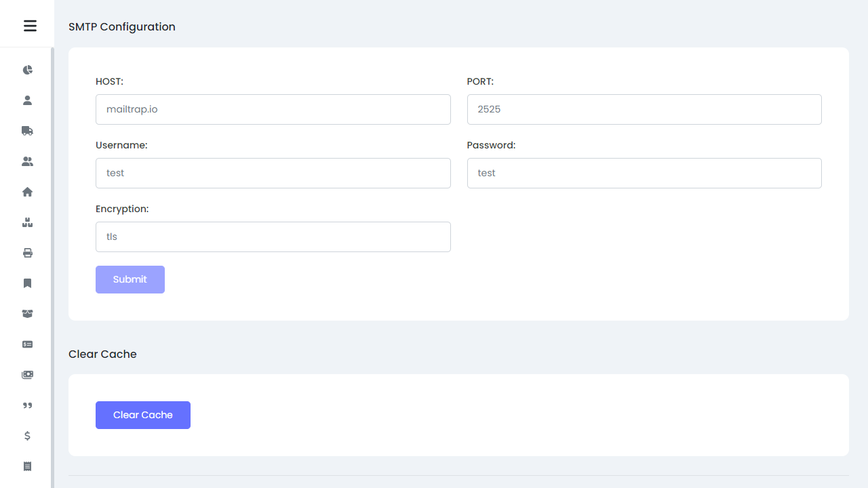Click the HOST input field
The width and height of the screenshot is (868, 488).
click(273, 109)
